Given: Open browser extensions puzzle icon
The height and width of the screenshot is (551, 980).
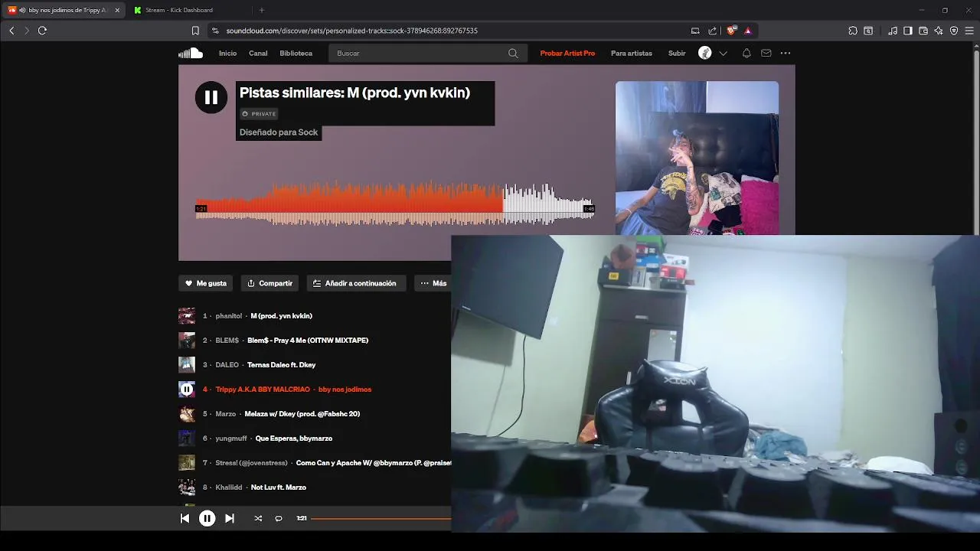Looking at the screenshot, I should click(852, 31).
